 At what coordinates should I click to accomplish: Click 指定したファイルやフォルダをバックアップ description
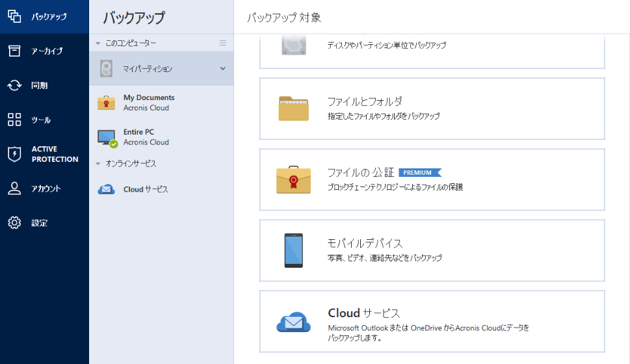point(384,116)
